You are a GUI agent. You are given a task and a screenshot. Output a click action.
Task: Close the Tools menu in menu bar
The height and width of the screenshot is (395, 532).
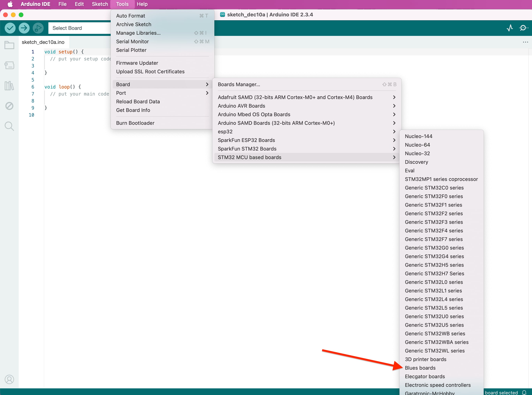[122, 4]
